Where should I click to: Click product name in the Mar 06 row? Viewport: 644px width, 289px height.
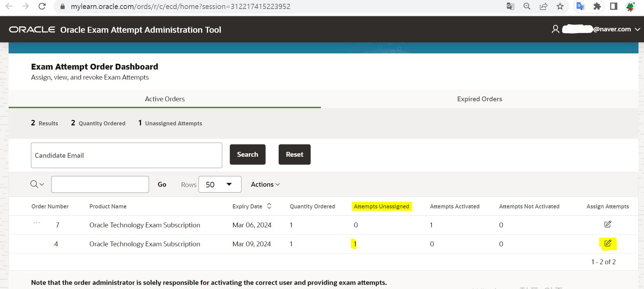pos(145,225)
